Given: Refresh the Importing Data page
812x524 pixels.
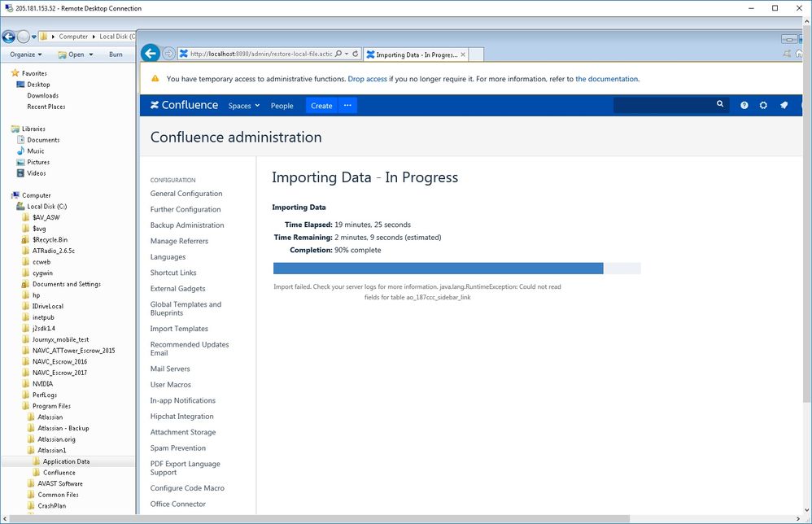Looking at the screenshot, I should point(356,54).
